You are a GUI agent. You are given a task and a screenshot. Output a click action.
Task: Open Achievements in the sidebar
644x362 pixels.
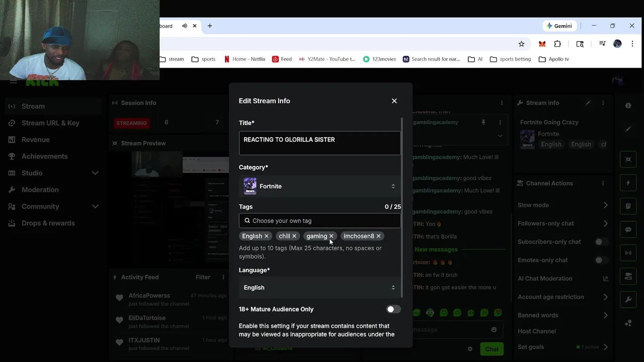pyautogui.click(x=53, y=156)
